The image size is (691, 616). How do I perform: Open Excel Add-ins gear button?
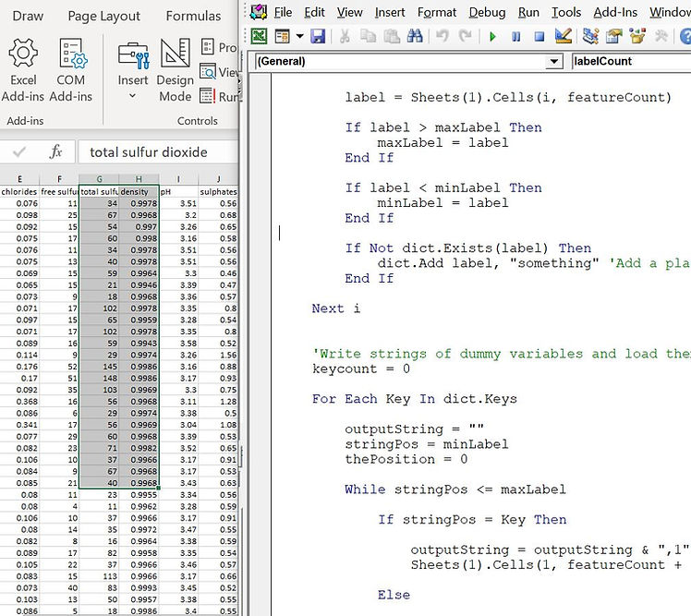click(x=23, y=70)
